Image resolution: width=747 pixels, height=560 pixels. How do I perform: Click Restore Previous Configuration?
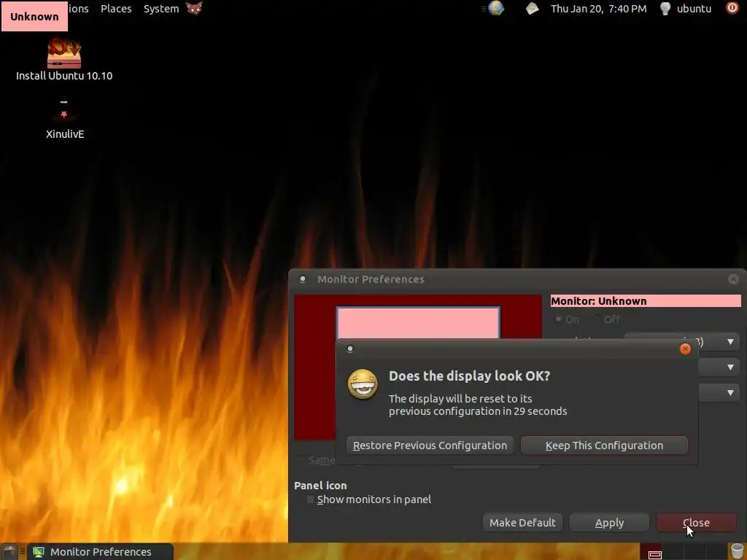(x=430, y=446)
